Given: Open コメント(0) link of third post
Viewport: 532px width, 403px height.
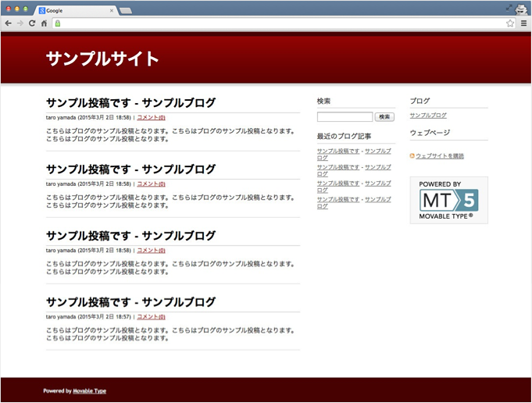Looking at the screenshot, I should coord(151,251).
